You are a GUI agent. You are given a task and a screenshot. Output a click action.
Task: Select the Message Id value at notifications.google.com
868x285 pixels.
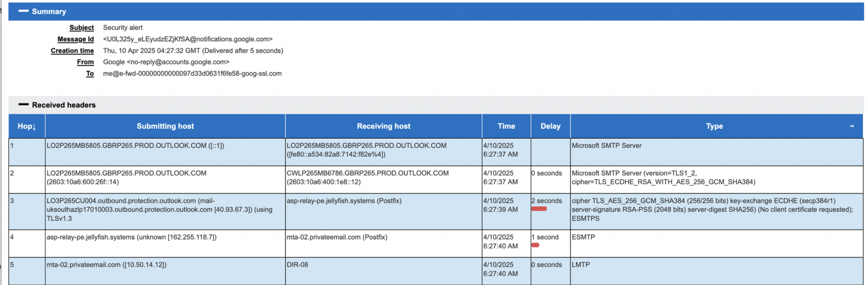click(188, 39)
